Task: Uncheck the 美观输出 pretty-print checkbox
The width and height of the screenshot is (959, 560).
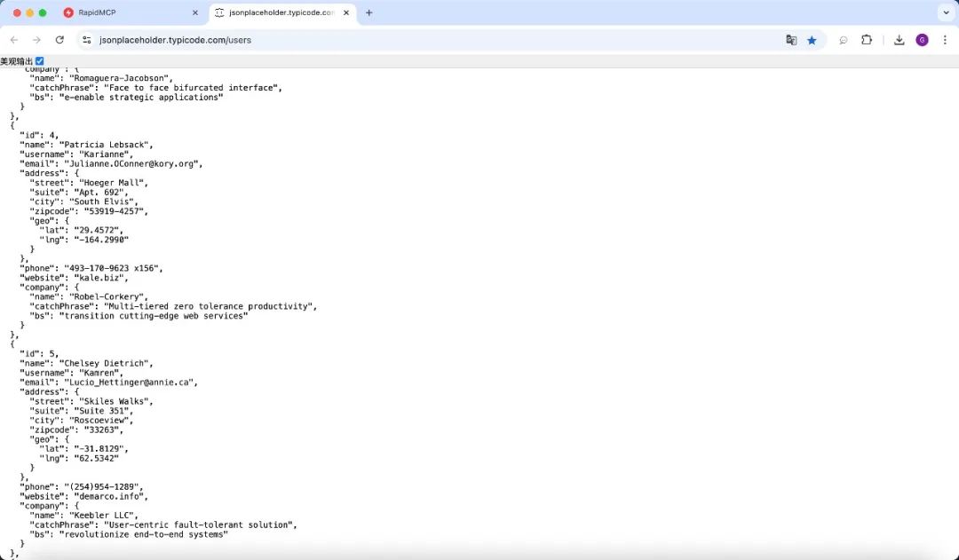Action: 37,60
